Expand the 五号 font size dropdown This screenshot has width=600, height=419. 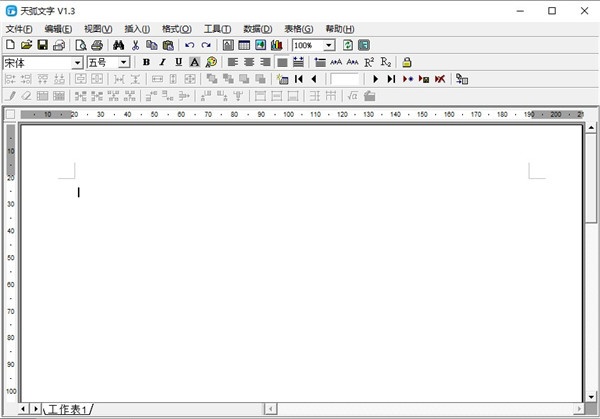[124, 62]
